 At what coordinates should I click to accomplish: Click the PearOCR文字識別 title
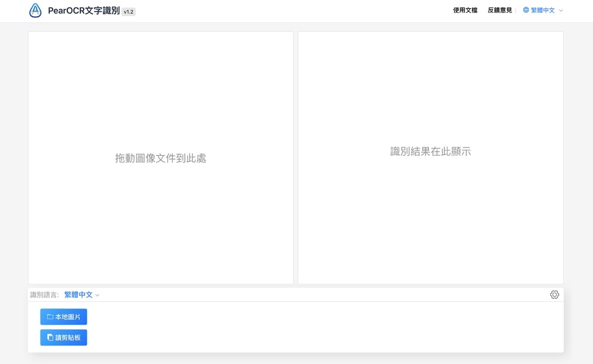tap(84, 11)
